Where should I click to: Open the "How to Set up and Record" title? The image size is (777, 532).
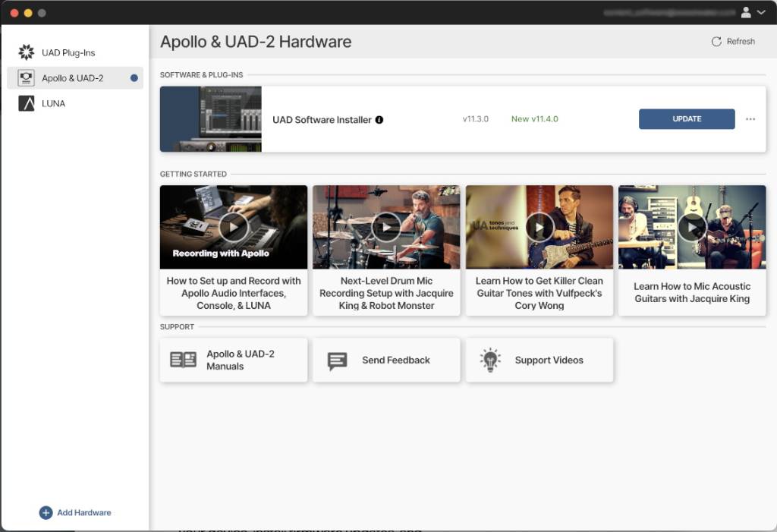click(x=234, y=293)
